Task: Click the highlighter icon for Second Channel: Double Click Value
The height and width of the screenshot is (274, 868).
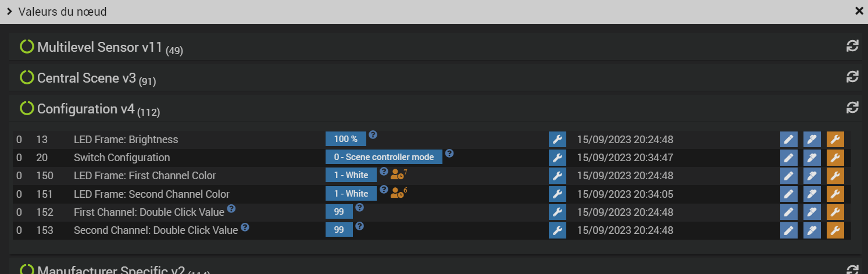Action: tap(812, 230)
